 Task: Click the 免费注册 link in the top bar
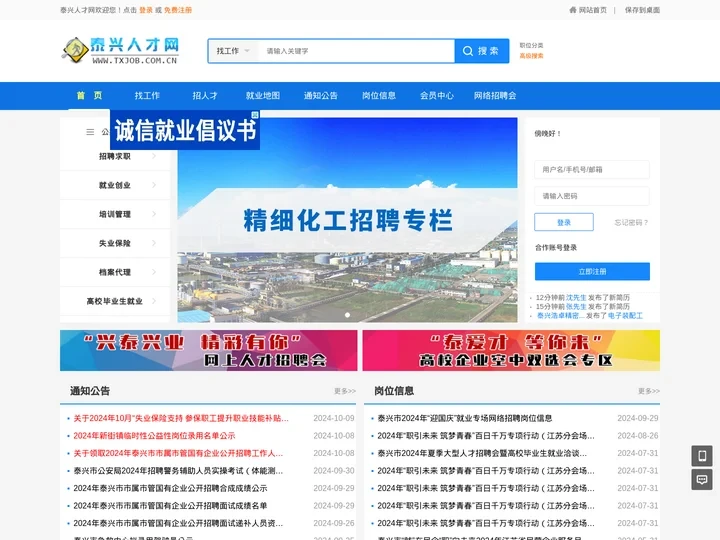178,10
